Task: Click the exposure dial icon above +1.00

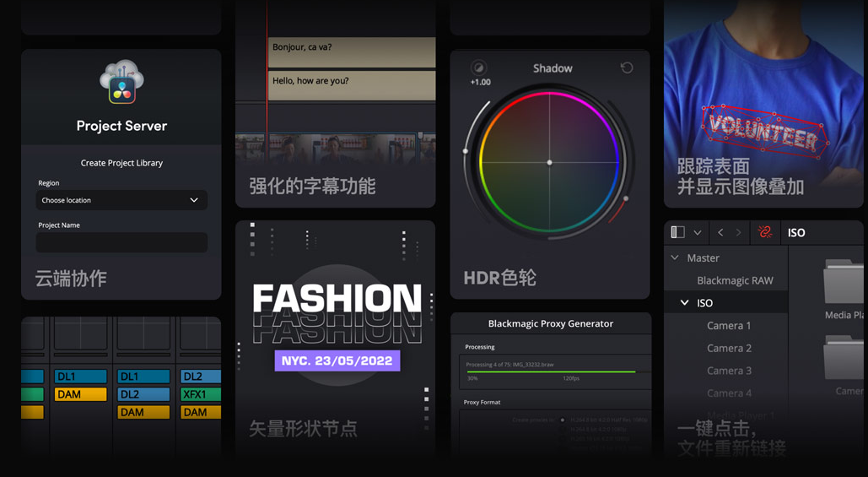Action: click(x=478, y=68)
